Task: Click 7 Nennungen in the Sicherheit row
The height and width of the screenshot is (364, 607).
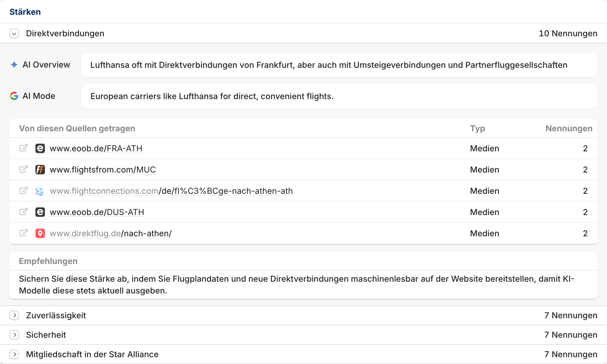Action: [571, 335]
